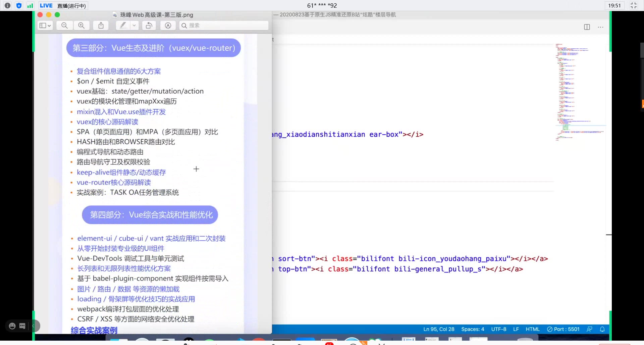Click vue-router核心源码解读 line
The height and width of the screenshot is (345, 644).
coord(114,183)
